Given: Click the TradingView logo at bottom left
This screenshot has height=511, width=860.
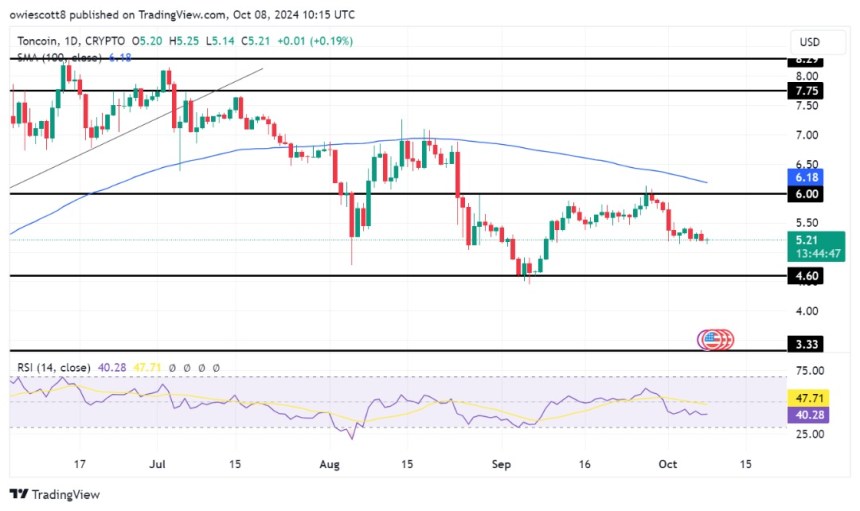Looking at the screenshot, I should [55, 494].
